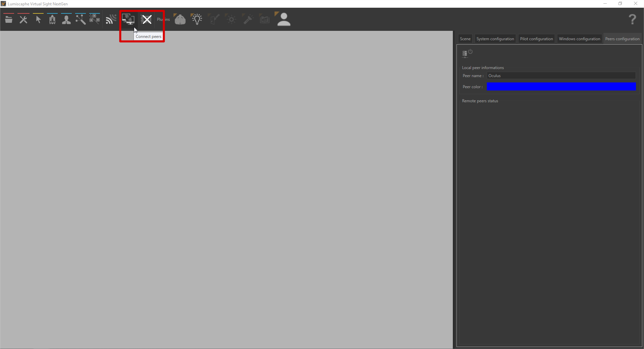Viewport: 644px width, 349px height.
Task: Select the Peers configuration tab
Action: [622, 39]
